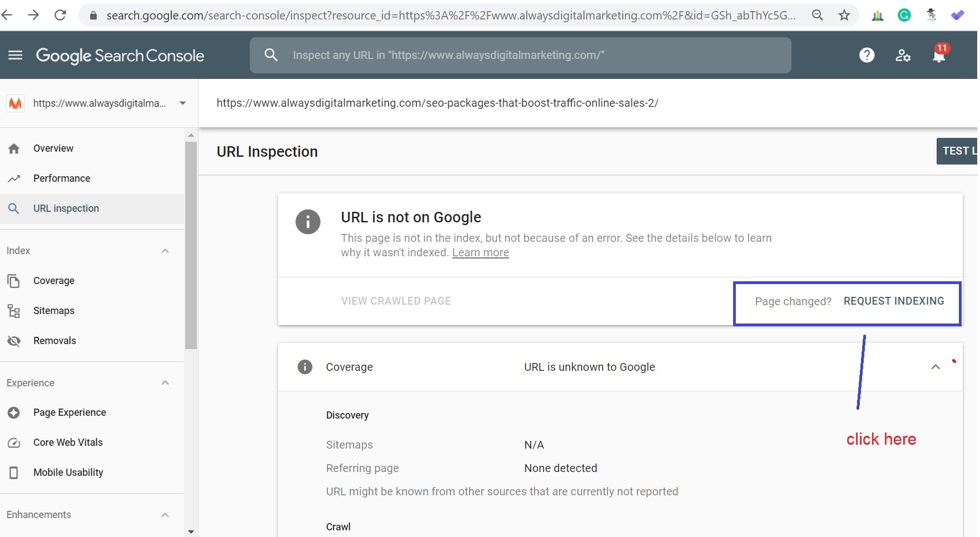Go back in browser history
Screen dimensions: 980x537
(7, 15)
